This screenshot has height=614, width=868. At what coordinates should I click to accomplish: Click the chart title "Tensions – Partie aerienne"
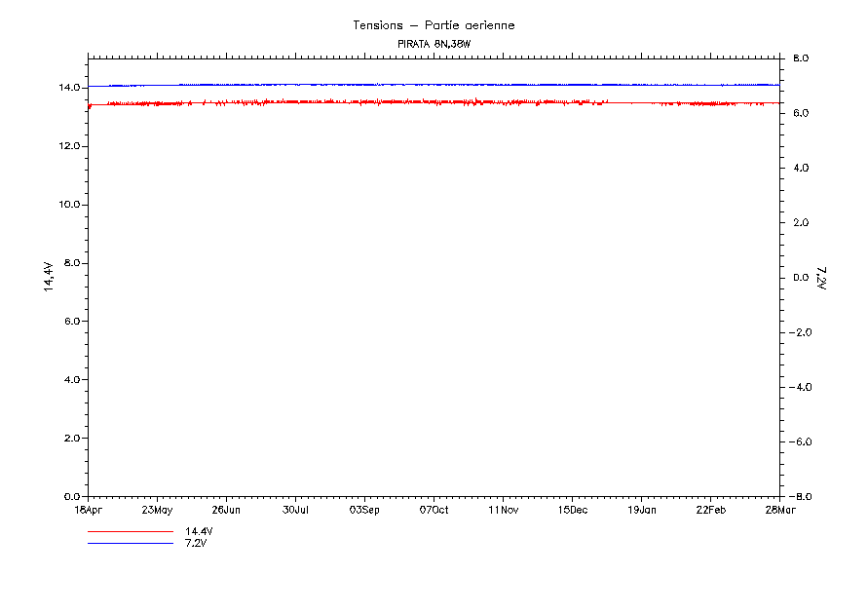(434, 25)
